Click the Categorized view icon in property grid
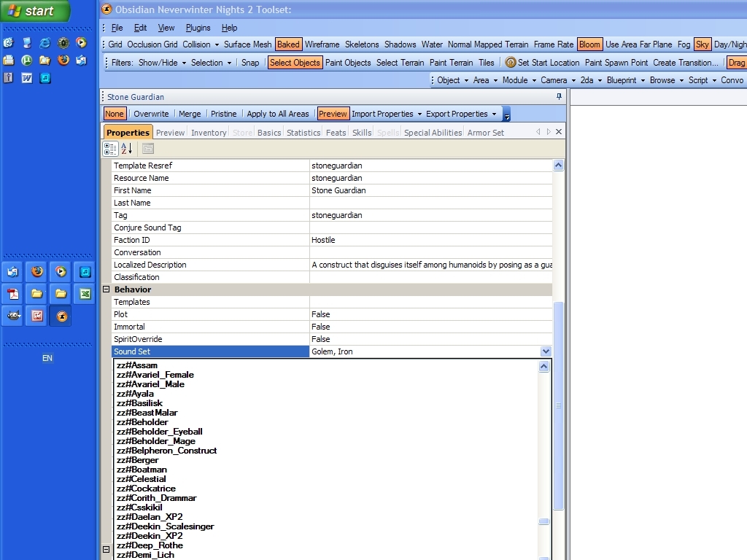 [110, 149]
